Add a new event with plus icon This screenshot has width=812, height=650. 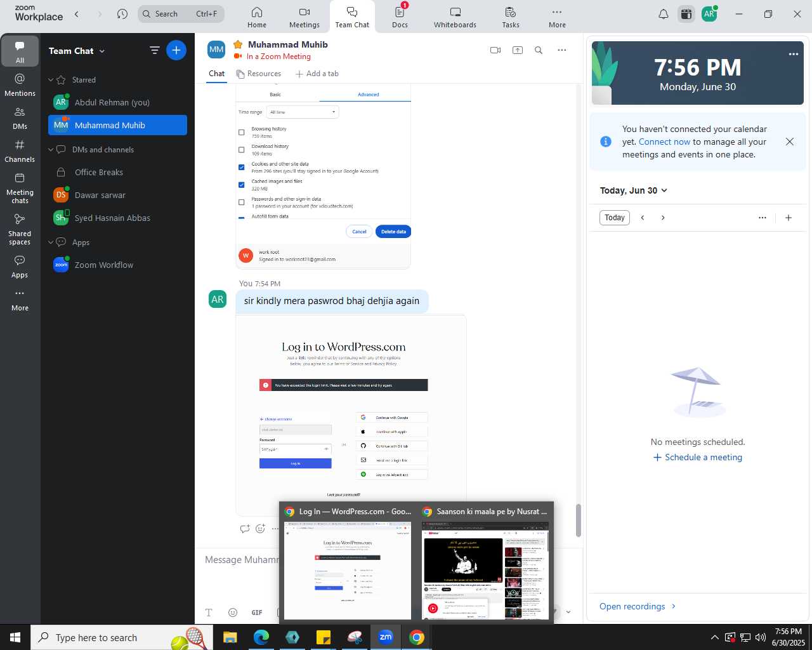pos(789,218)
